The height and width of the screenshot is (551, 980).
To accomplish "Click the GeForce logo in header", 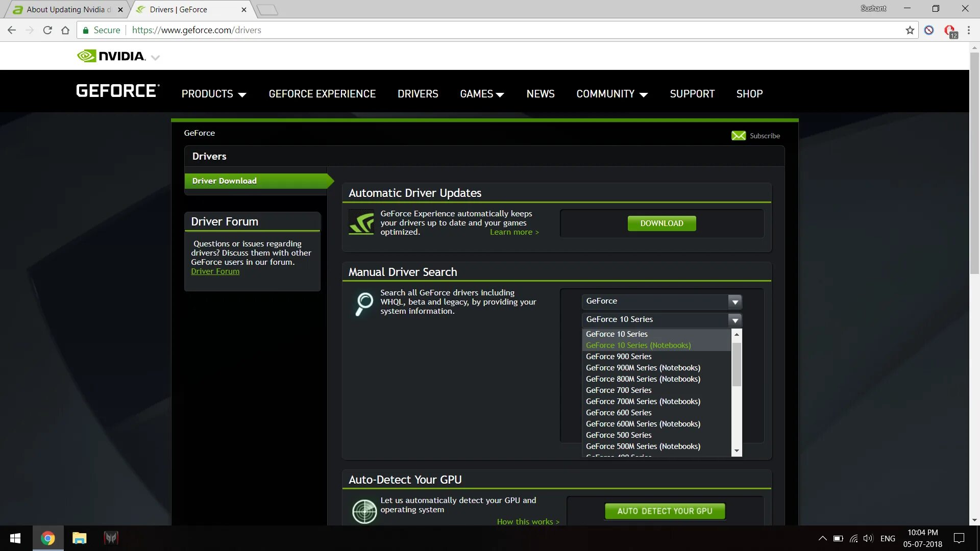I will (118, 91).
